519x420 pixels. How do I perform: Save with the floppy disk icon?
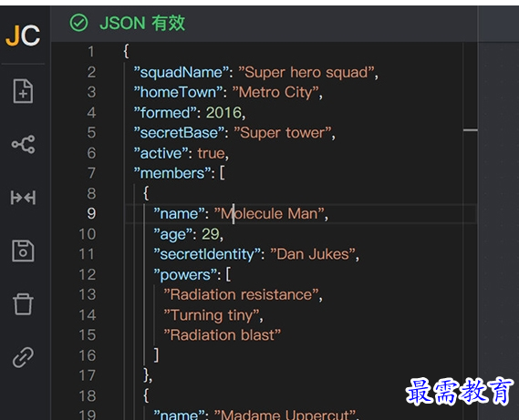(23, 251)
